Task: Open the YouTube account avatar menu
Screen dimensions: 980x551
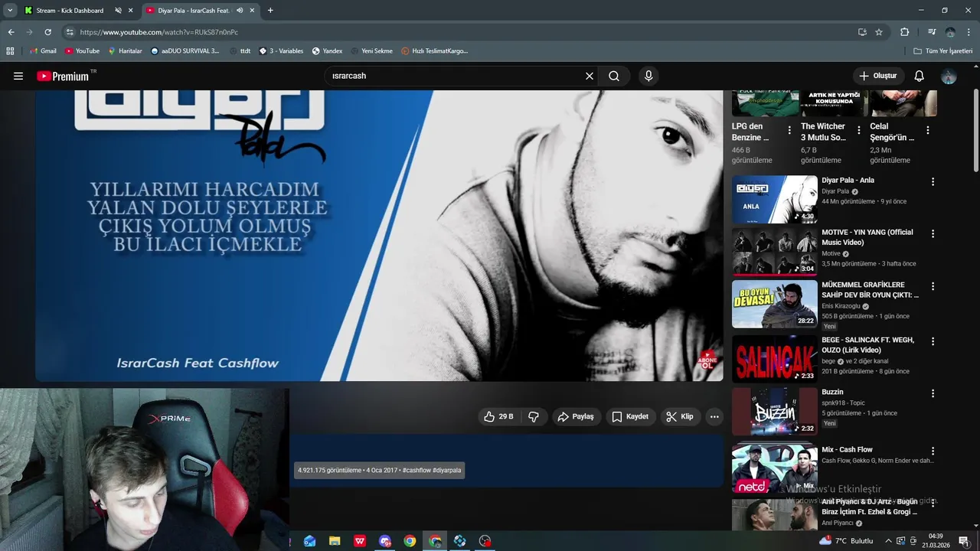Action: click(x=949, y=76)
